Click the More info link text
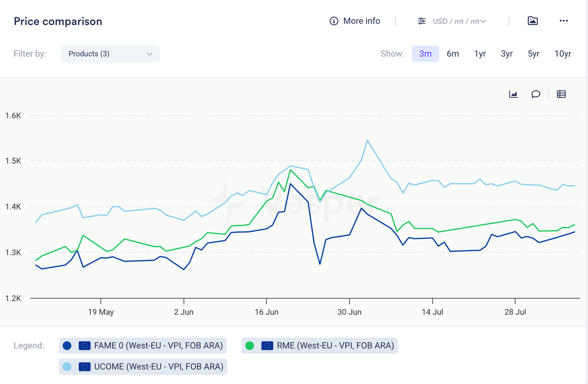 pyautogui.click(x=362, y=21)
